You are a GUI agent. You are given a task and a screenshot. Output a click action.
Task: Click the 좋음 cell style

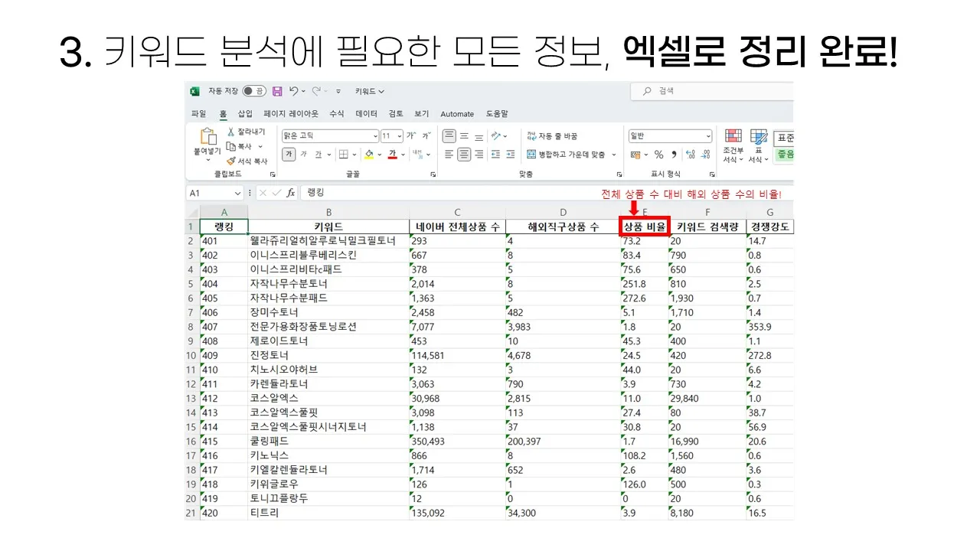784,155
